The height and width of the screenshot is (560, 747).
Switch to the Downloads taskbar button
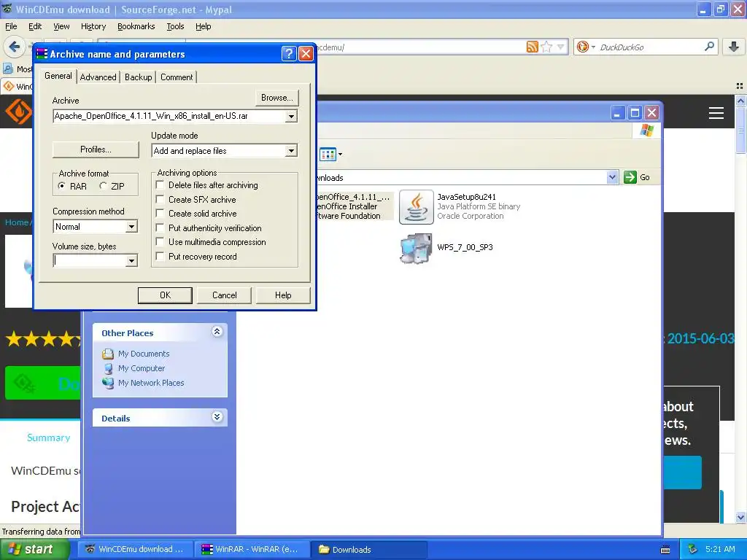click(368, 549)
